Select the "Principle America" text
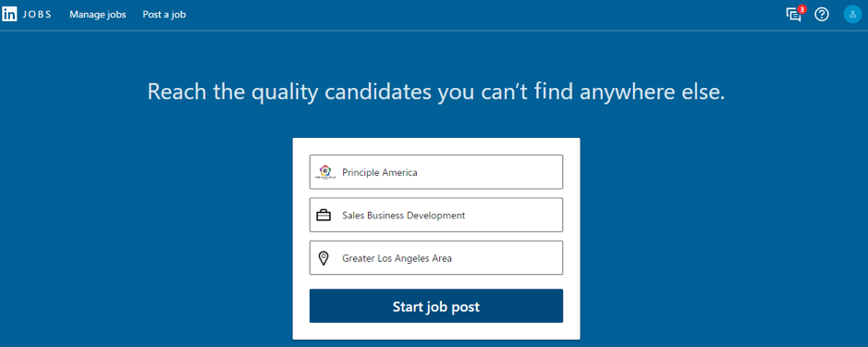The height and width of the screenshot is (347, 868). tap(380, 172)
